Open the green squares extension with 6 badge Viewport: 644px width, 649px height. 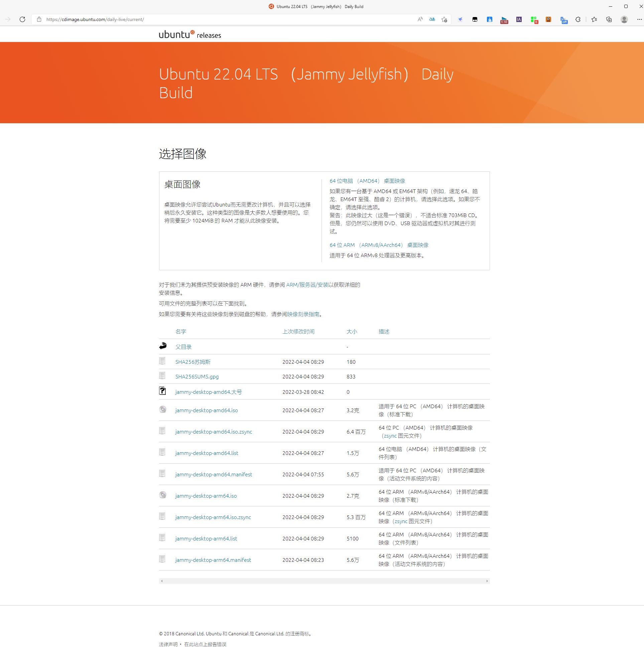(x=534, y=20)
